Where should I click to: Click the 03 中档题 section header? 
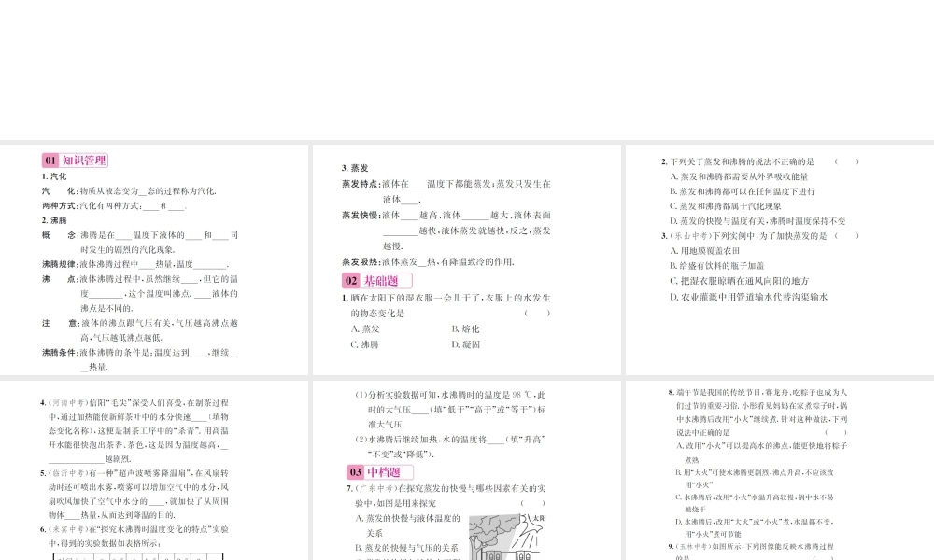(x=380, y=472)
